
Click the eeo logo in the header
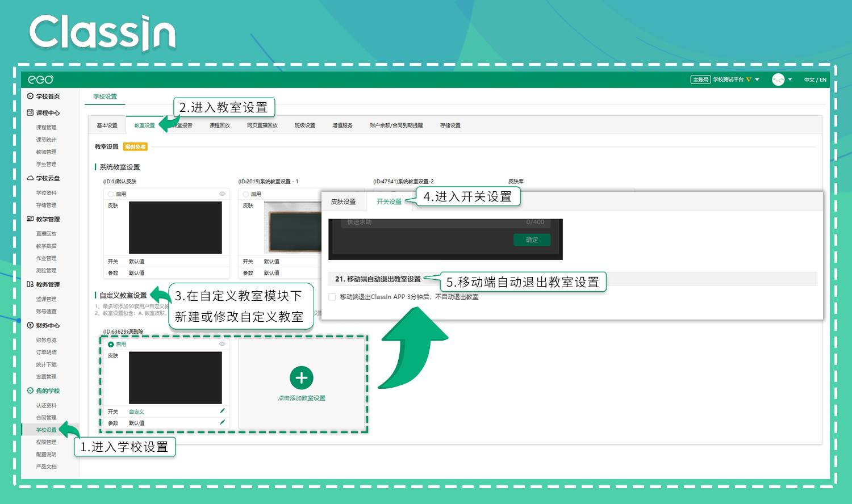coord(40,79)
